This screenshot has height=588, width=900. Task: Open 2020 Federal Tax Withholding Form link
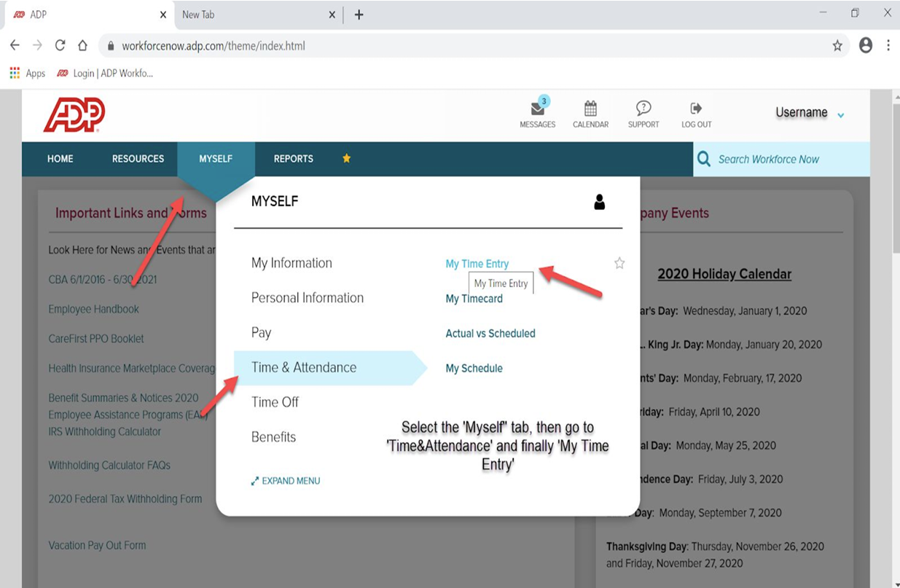tap(125, 499)
